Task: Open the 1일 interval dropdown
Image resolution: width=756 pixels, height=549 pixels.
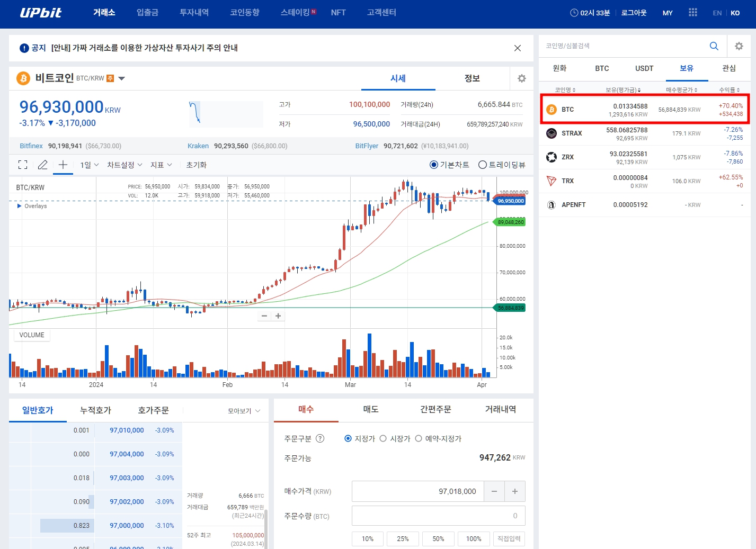Action: click(x=90, y=165)
